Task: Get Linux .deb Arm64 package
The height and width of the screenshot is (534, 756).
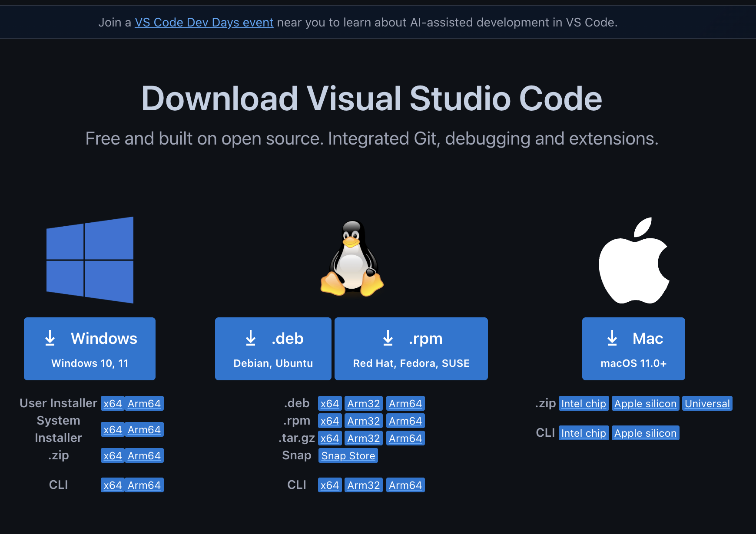Action: (x=405, y=403)
